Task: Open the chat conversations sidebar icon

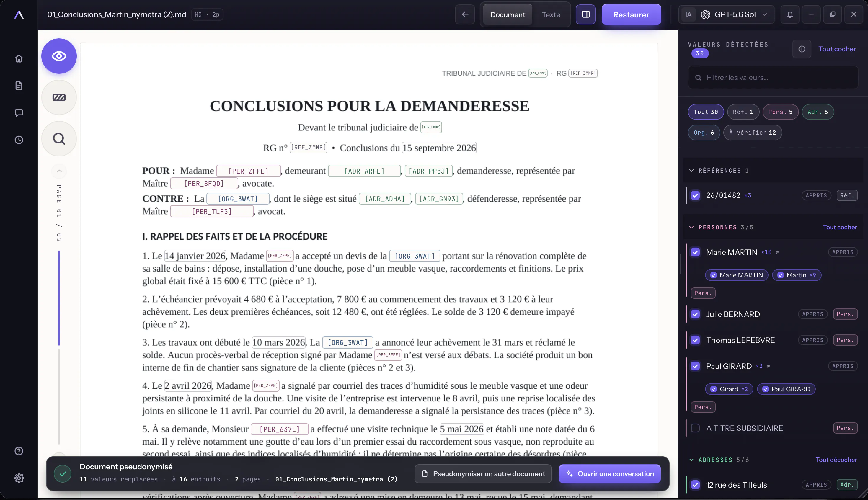Action: tap(19, 113)
